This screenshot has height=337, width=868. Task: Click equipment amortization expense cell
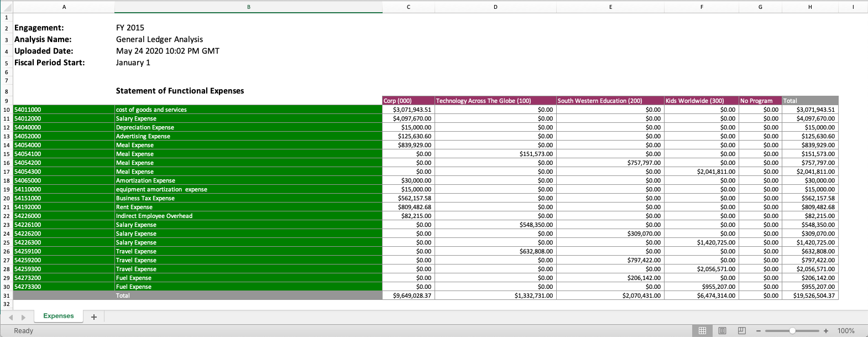tap(249, 189)
